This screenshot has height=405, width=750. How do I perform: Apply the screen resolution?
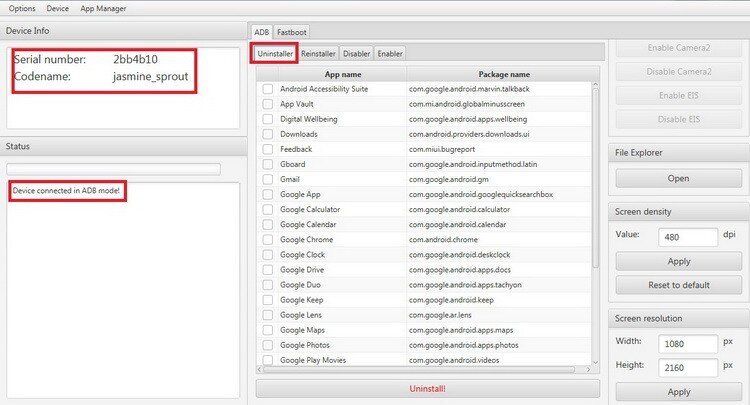click(x=679, y=392)
